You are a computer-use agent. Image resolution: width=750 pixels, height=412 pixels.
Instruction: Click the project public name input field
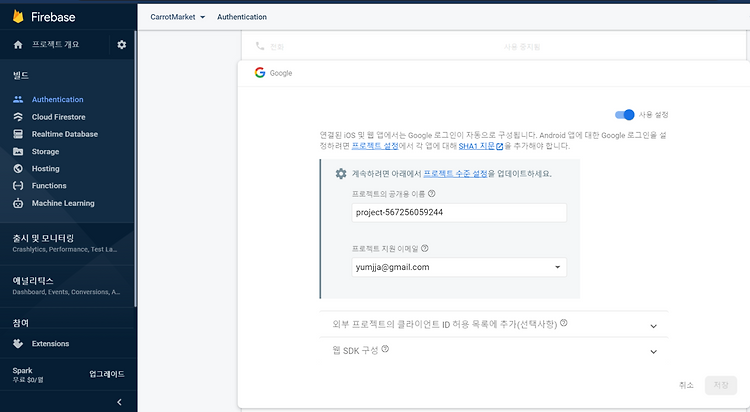coord(459,212)
